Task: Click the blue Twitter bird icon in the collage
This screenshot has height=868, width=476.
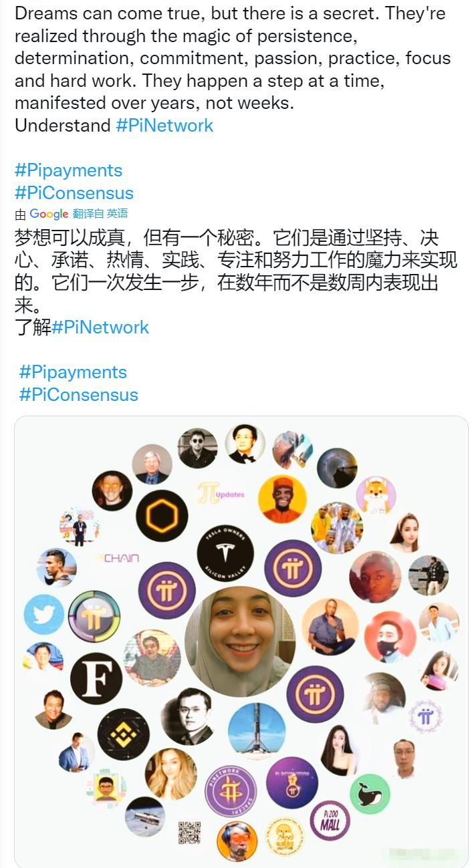Action: tap(44, 615)
